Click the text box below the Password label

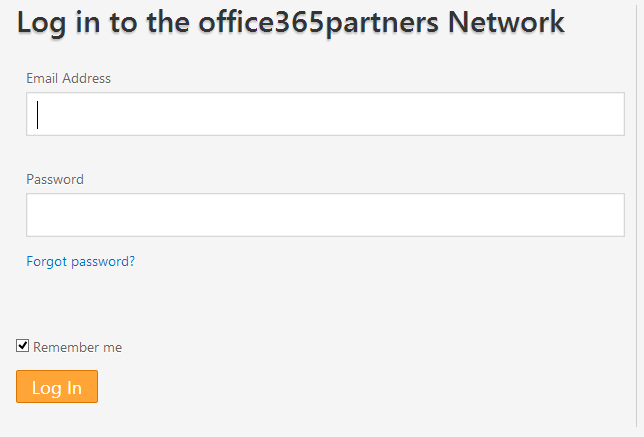tap(325, 215)
